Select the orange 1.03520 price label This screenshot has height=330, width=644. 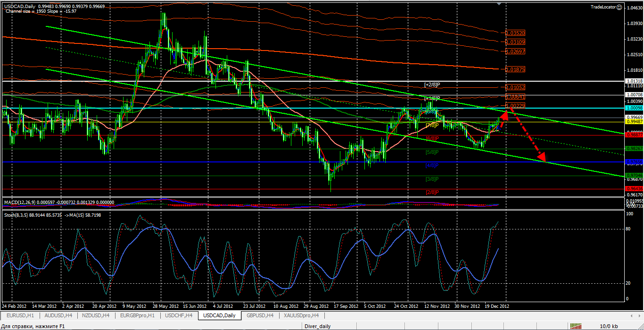pyautogui.click(x=515, y=34)
